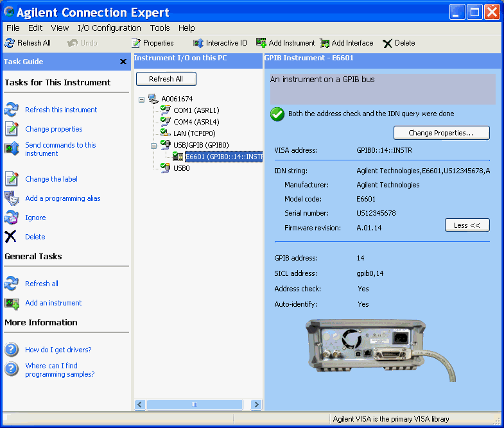Click the Refresh this instrument link
Screen dimensions: 504x428
pyautogui.click(x=61, y=110)
